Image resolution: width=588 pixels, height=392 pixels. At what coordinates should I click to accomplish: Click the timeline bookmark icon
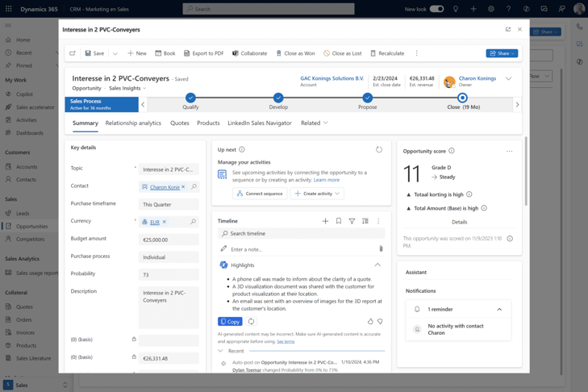(x=339, y=221)
